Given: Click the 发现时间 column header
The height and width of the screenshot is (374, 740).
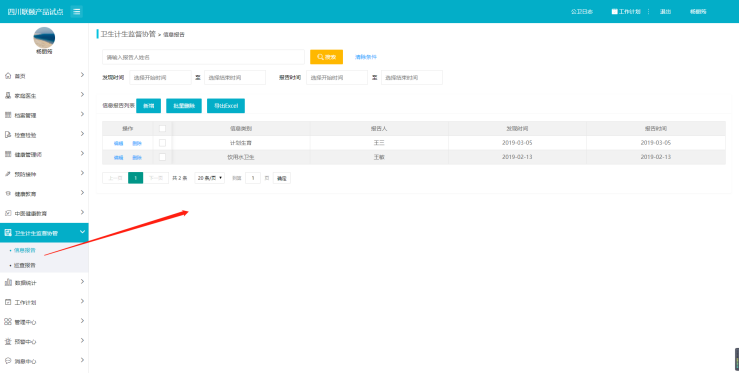Looking at the screenshot, I should coord(517,128).
